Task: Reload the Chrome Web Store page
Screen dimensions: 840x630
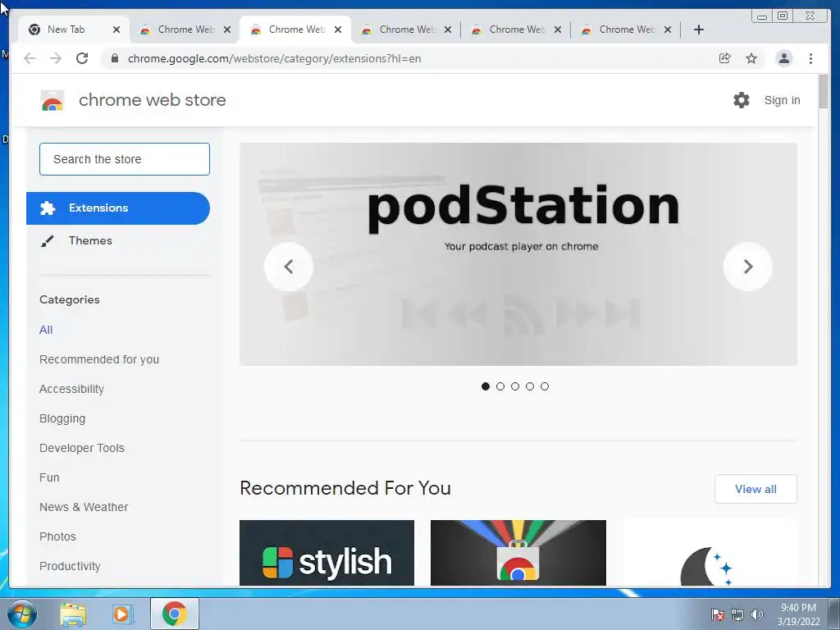Action: [82, 58]
